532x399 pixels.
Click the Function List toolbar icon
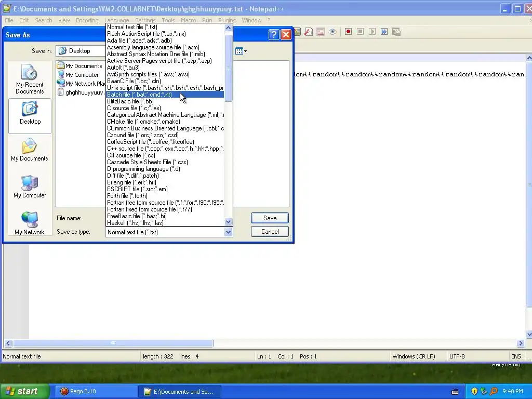click(x=309, y=32)
